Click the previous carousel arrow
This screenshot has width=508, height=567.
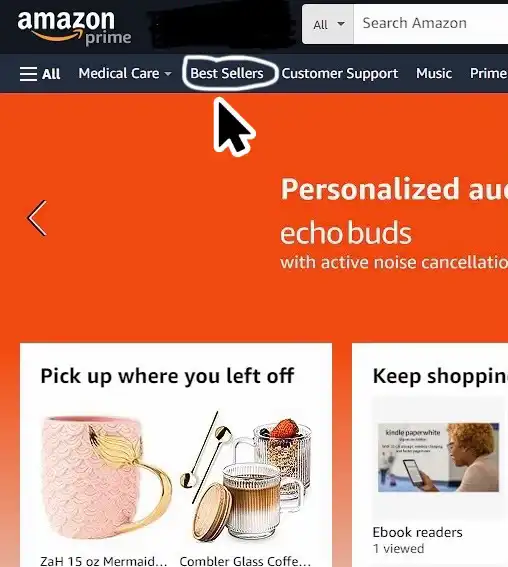[37, 218]
